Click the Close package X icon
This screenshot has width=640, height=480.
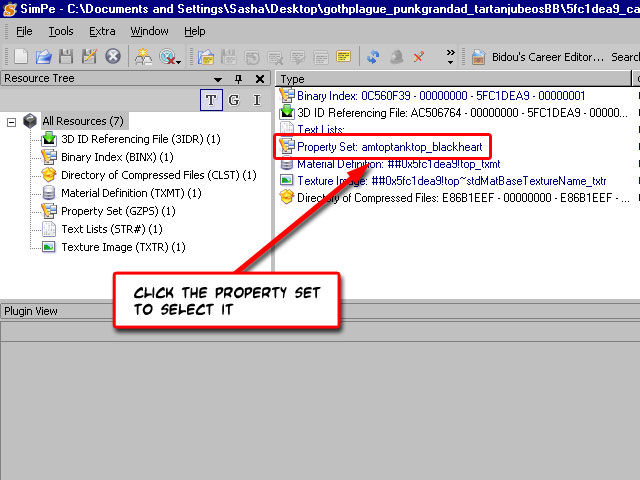pos(113,56)
